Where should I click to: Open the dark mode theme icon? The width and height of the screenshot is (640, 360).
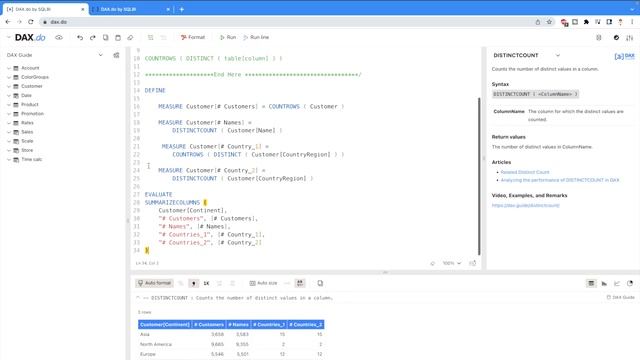(616, 38)
